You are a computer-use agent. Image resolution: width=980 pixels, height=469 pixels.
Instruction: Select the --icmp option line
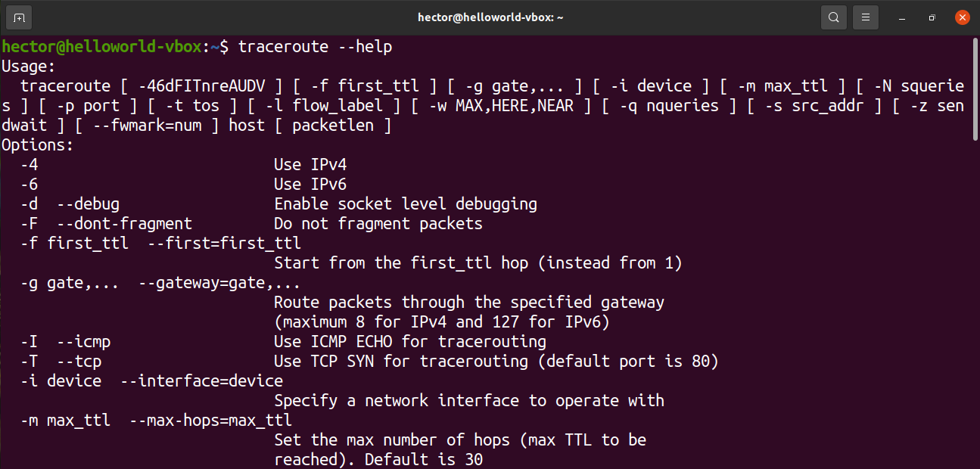(83, 341)
